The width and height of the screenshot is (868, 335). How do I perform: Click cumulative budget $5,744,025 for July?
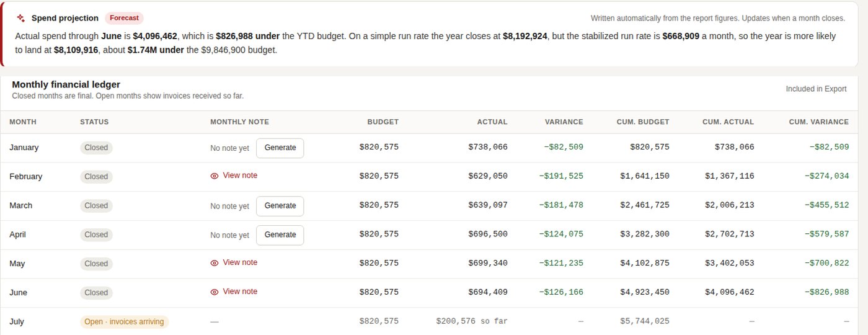(x=645, y=321)
